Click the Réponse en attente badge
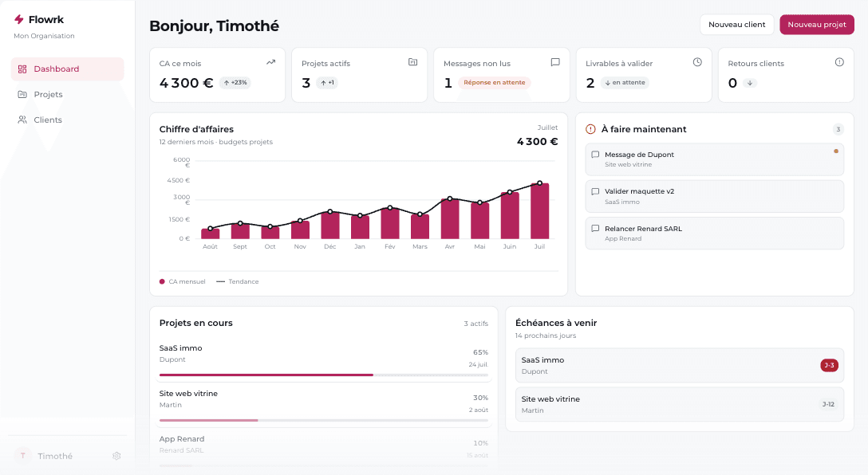Viewport: 868px width, 475px height. click(x=495, y=83)
